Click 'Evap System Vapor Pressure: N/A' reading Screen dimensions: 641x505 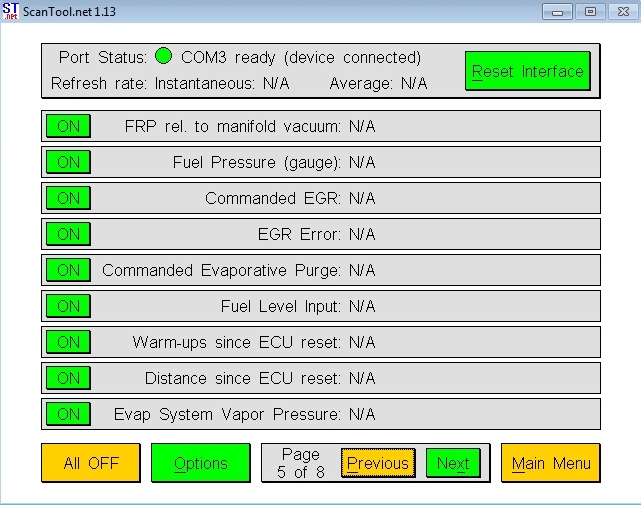tap(244, 414)
